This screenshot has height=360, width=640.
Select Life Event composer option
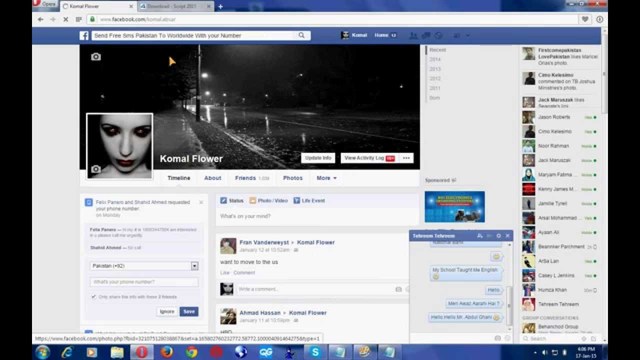coord(309,201)
